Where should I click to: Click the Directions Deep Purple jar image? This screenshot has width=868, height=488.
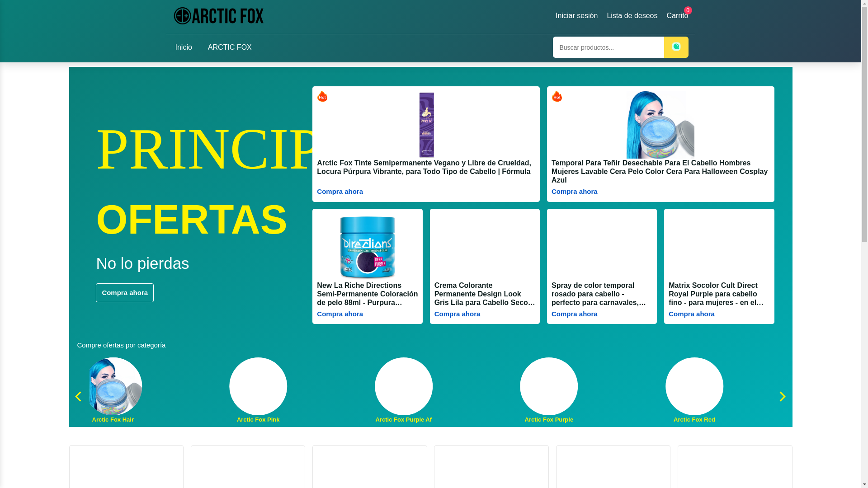[x=368, y=247]
